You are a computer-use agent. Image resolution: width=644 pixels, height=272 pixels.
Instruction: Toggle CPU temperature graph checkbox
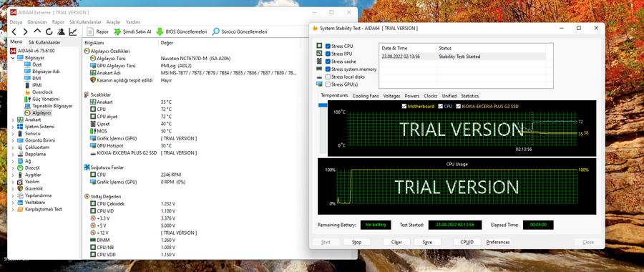pos(441,106)
